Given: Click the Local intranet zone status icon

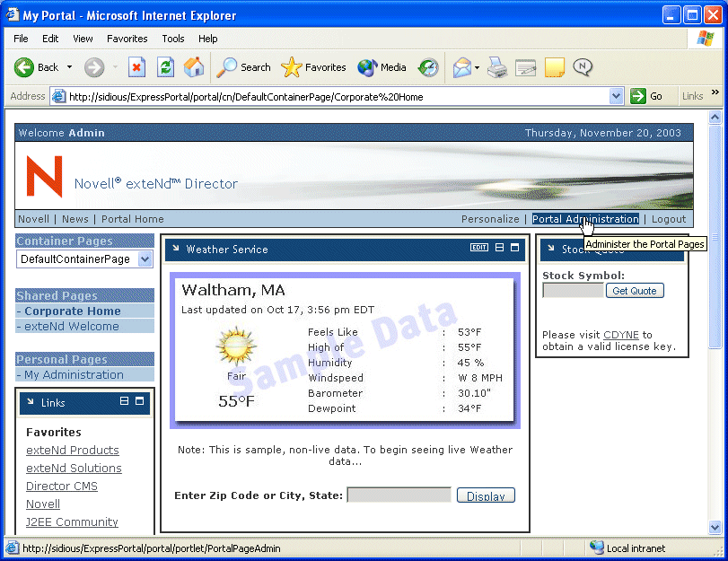Looking at the screenshot, I should tap(597, 548).
